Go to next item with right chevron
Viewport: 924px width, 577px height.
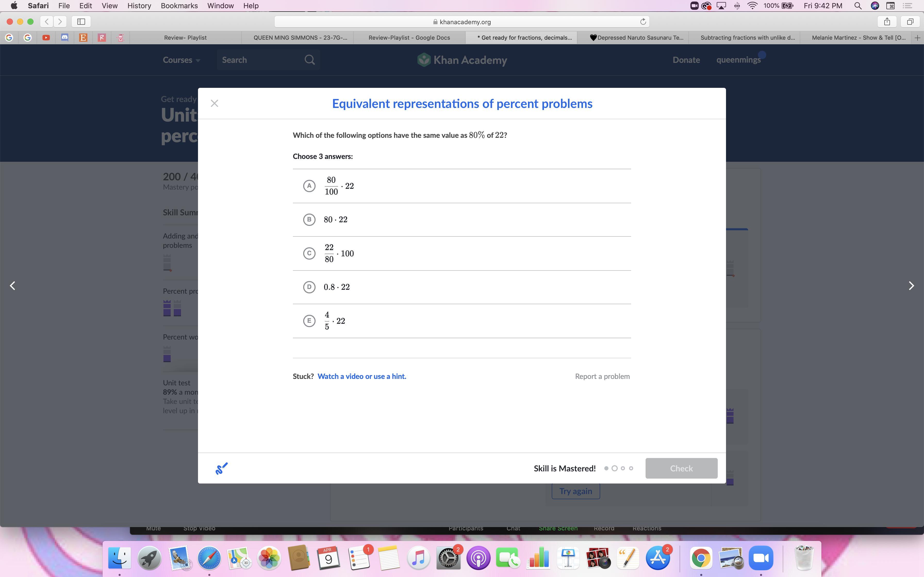tap(911, 286)
